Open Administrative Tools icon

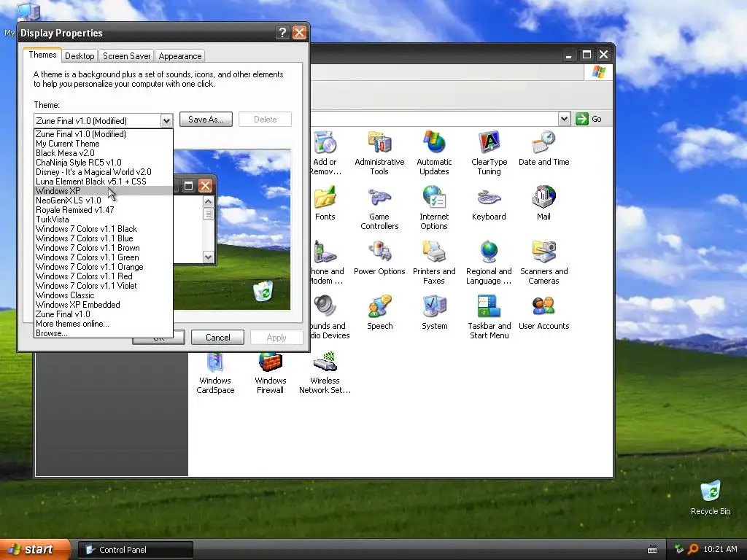pos(379,143)
